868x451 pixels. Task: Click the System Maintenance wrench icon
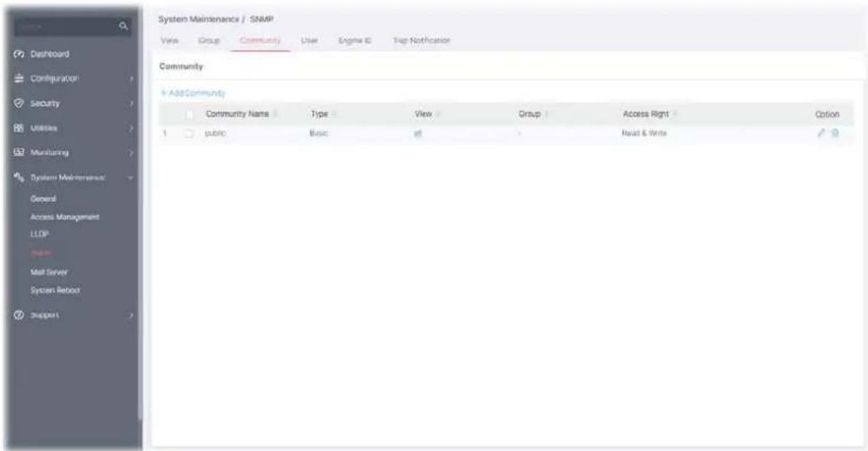point(19,177)
